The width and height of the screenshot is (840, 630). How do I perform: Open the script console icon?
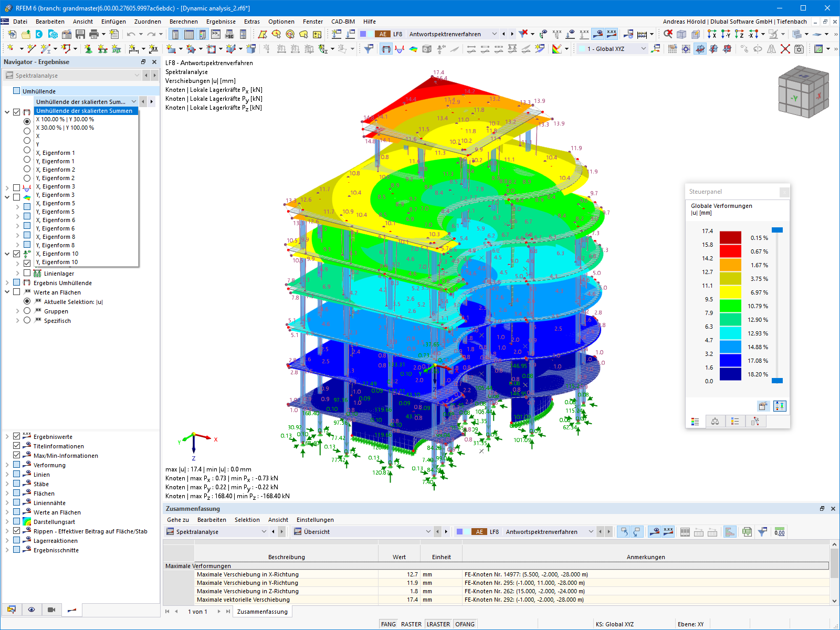216,34
